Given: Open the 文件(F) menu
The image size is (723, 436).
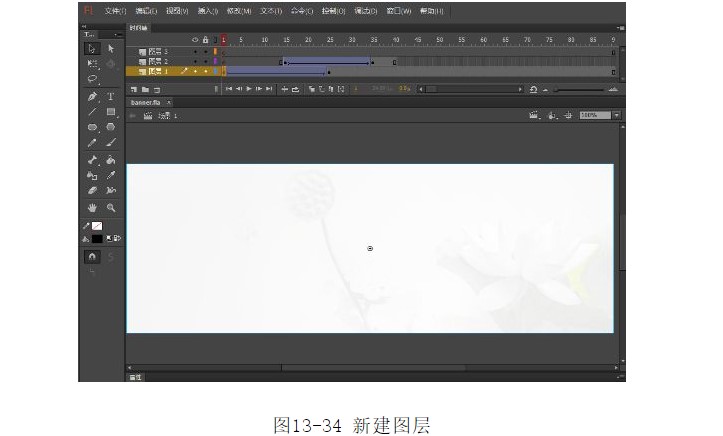Looking at the screenshot, I should (117, 10).
